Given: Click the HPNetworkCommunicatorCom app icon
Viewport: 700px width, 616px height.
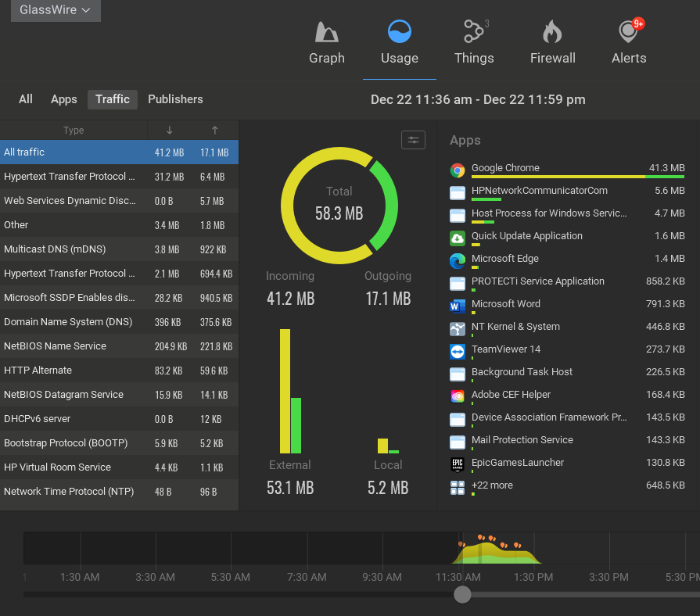Looking at the screenshot, I should [457, 192].
